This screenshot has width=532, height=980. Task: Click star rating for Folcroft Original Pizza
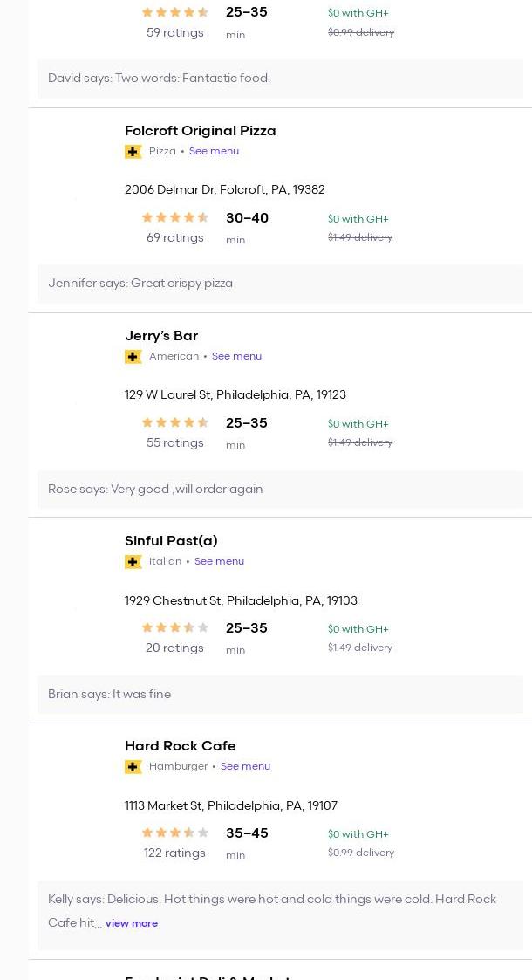pos(174,218)
